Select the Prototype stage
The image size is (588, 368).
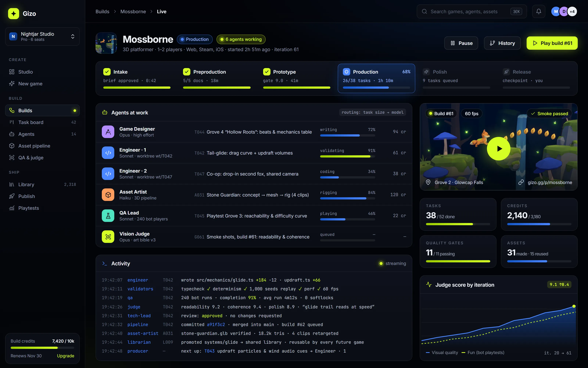click(296, 78)
